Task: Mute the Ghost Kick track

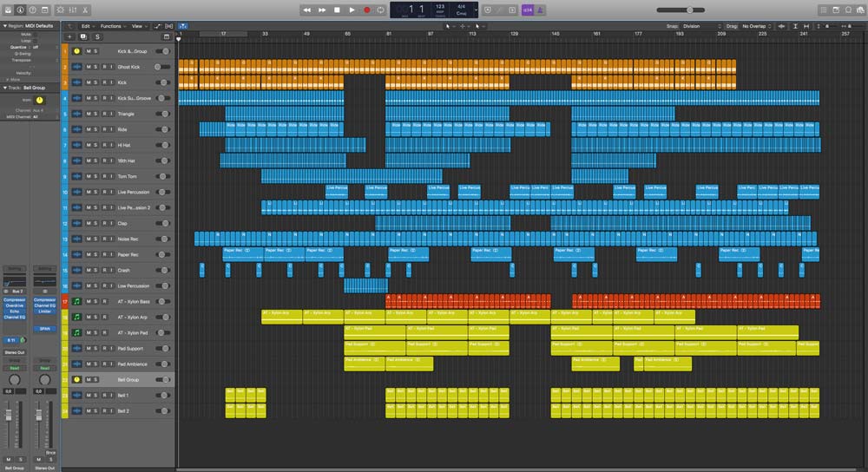Action: [x=87, y=67]
